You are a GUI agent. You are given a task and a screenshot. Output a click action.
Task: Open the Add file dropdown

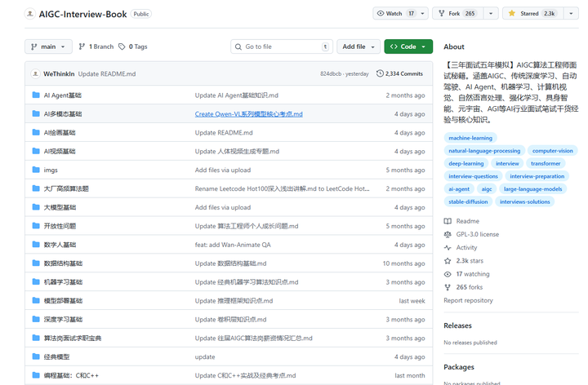(x=359, y=46)
